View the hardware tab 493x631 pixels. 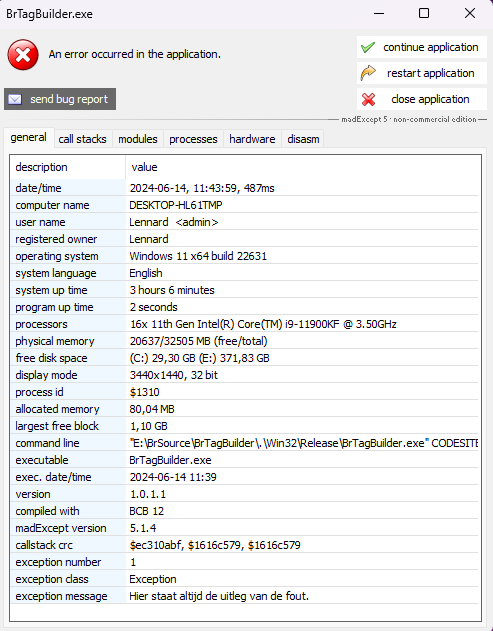click(252, 139)
